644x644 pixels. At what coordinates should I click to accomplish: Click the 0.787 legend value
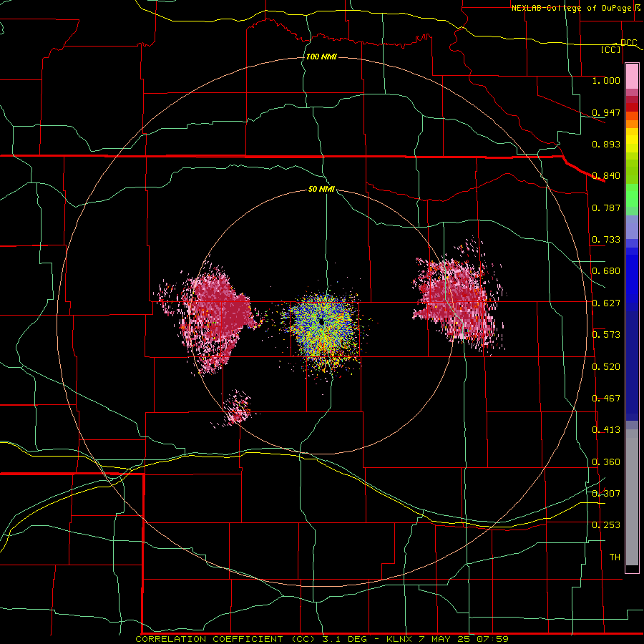tap(606, 208)
